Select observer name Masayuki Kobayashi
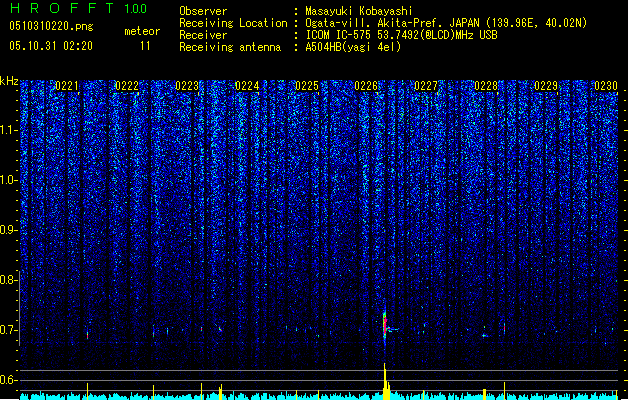Screen dimensions: 629x400 [359, 11]
